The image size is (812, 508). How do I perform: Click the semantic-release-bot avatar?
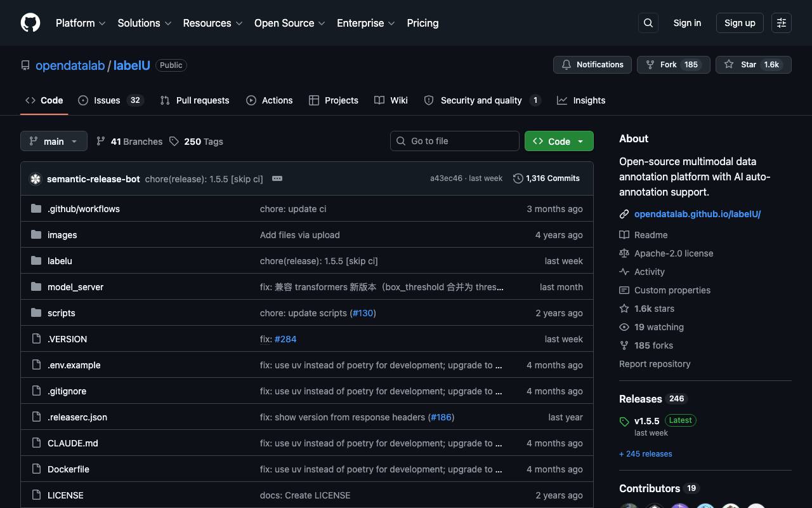(x=36, y=179)
